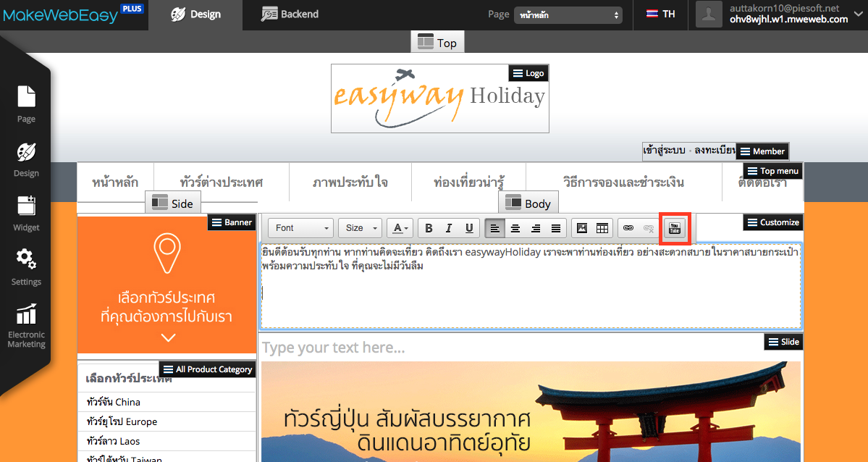Insert an image using the image icon

coord(581,228)
